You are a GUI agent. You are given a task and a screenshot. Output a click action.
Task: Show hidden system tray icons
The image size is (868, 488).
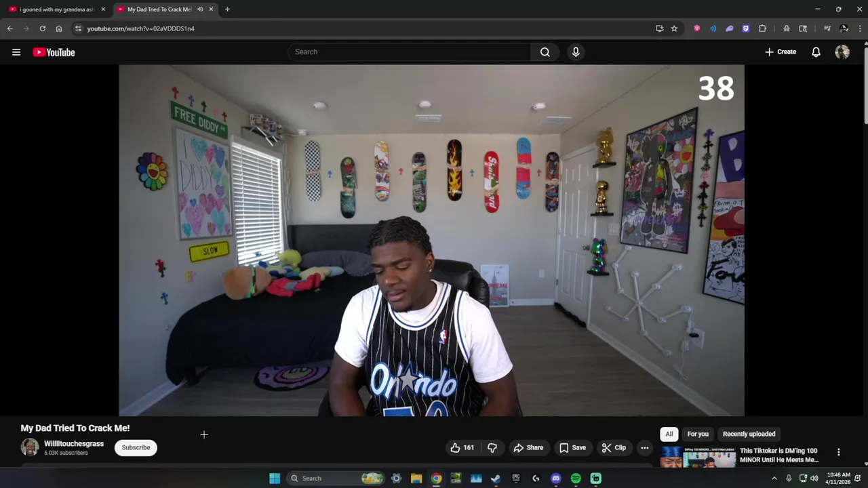(x=774, y=479)
